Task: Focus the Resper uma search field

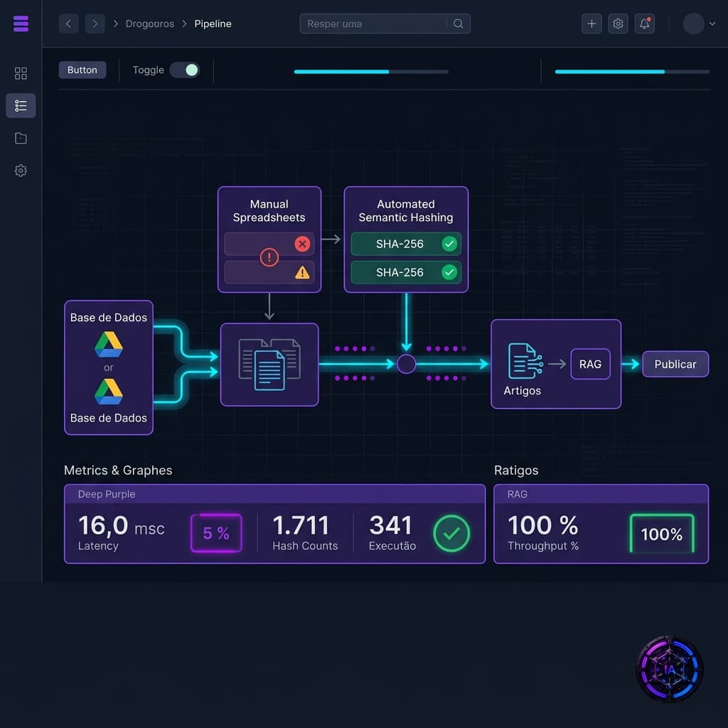Action: (x=385, y=23)
